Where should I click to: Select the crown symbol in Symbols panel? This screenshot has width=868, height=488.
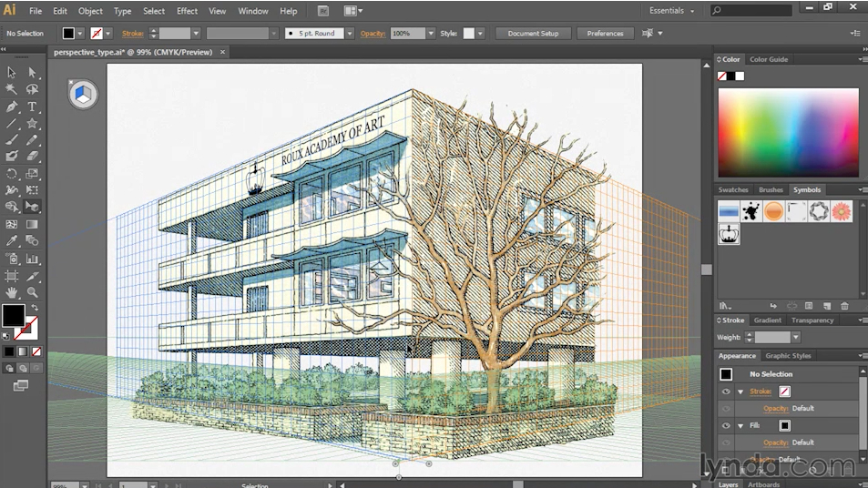pyautogui.click(x=729, y=234)
